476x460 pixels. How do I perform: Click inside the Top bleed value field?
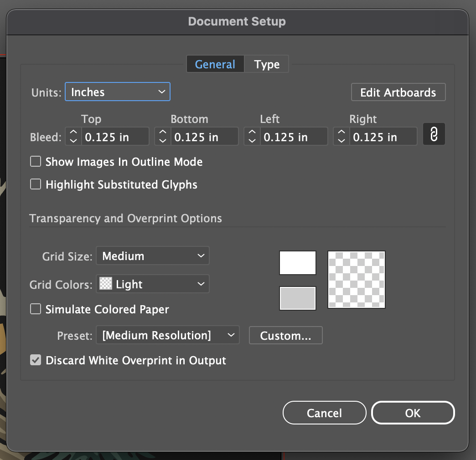[x=114, y=136]
